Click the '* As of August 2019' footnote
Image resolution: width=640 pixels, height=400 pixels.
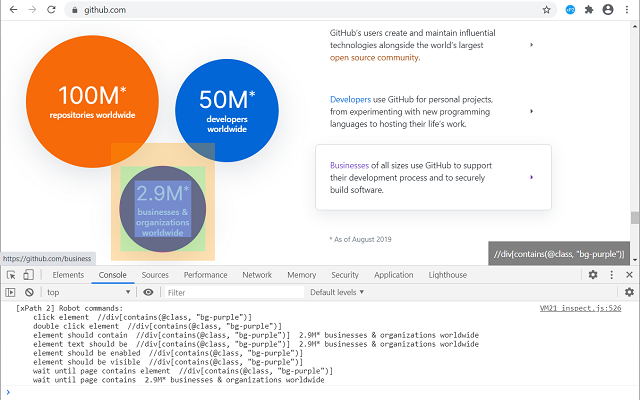click(x=360, y=239)
